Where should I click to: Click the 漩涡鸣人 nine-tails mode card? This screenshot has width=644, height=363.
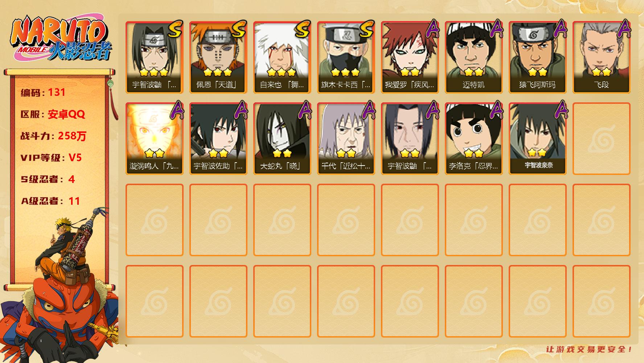[x=154, y=139]
